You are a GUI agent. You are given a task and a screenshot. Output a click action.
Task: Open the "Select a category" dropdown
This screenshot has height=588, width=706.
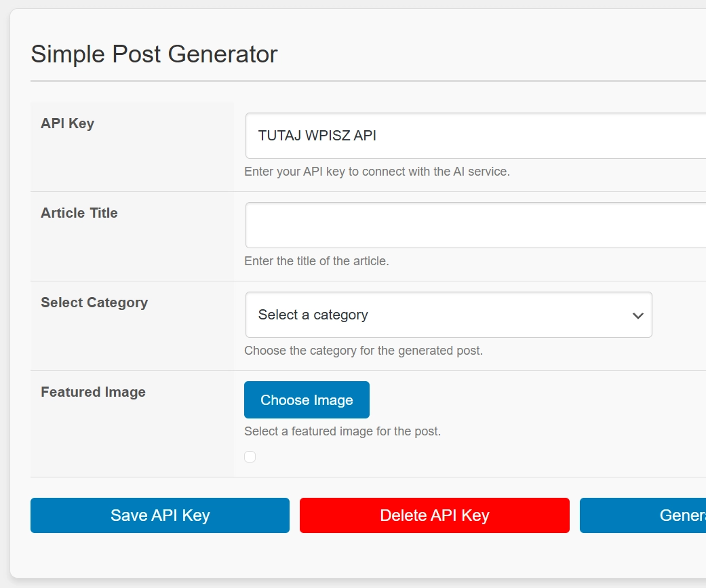point(448,315)
